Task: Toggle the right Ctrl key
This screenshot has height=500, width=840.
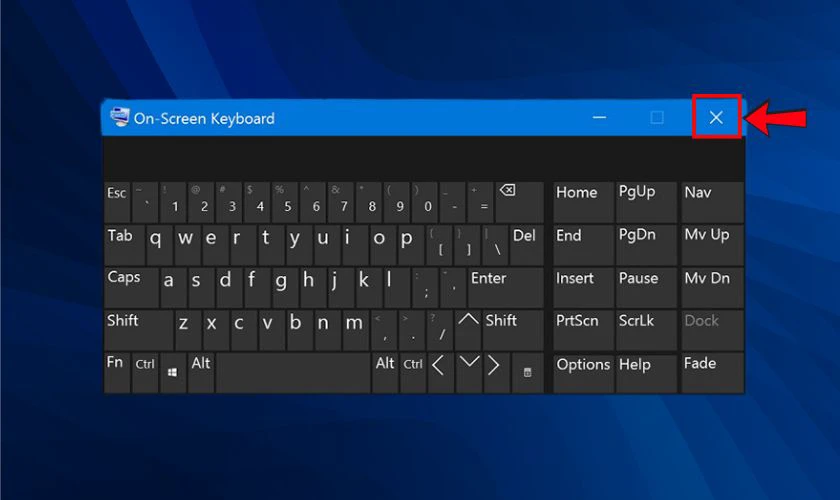Action: (x=412, y=372)
